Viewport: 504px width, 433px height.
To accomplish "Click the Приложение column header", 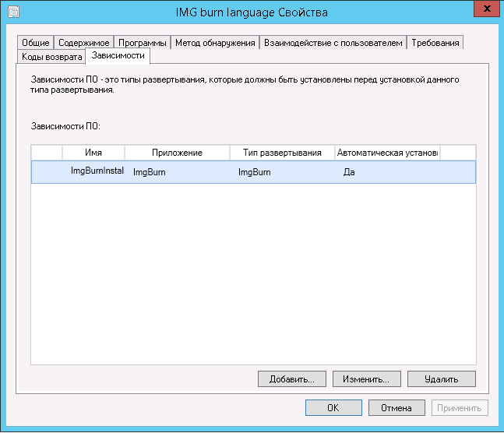I will tap(177, 153).
